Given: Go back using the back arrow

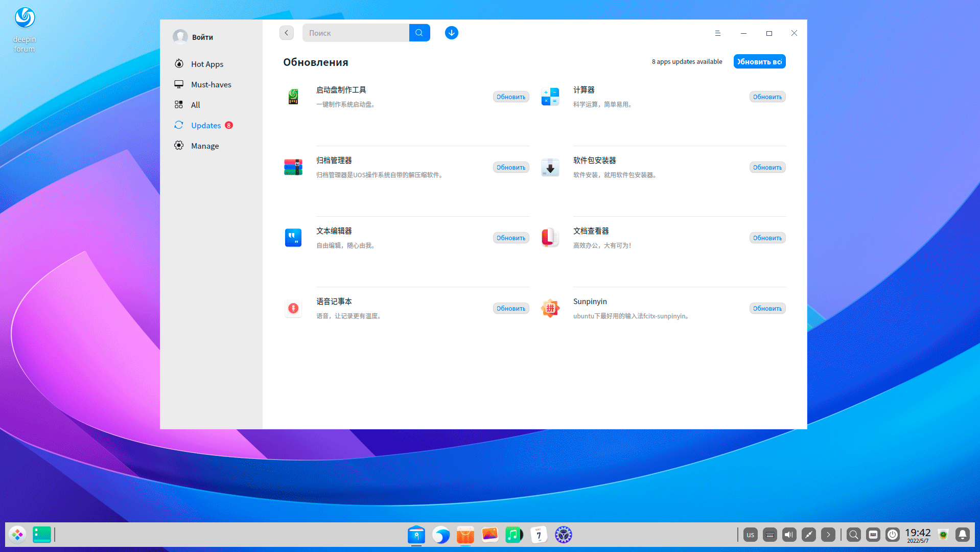Looking at the screenshot, I should (286, 33).
